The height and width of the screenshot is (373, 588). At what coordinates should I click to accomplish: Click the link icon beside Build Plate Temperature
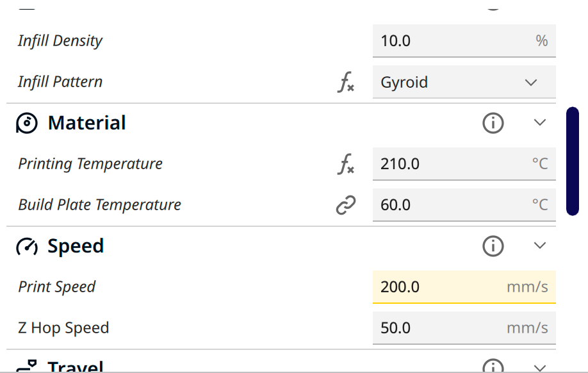click(346, 205)
